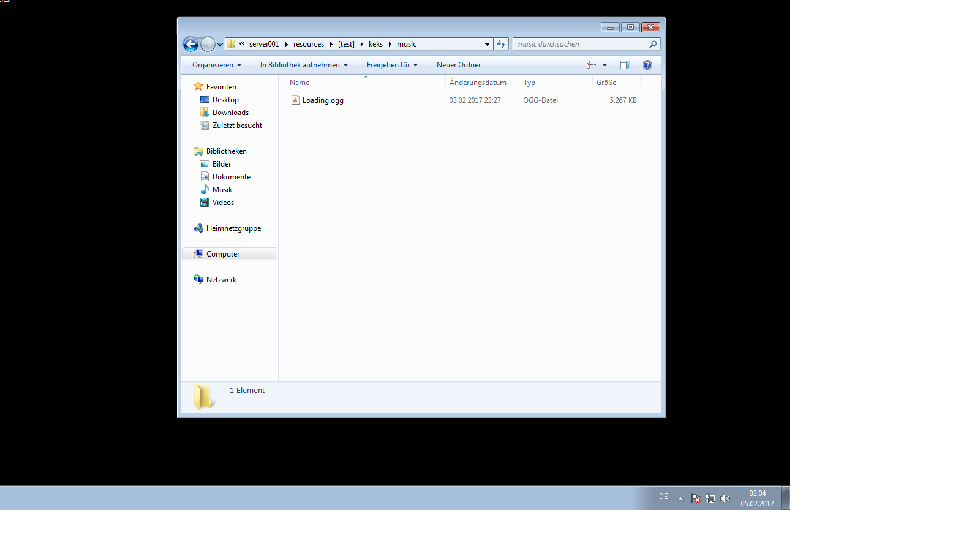980x551 pixels.
Task: Open the address bar history dropdown arrow
Action: (487, 44)
